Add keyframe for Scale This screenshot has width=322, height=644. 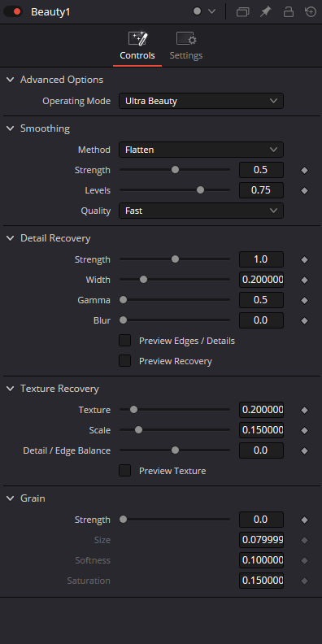[304, 430]
